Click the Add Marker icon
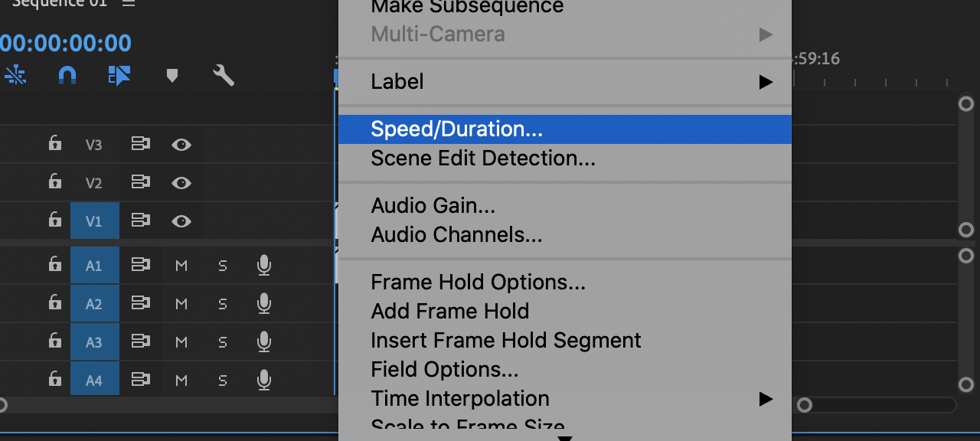The image size is (980, 441). click(172, 75)
